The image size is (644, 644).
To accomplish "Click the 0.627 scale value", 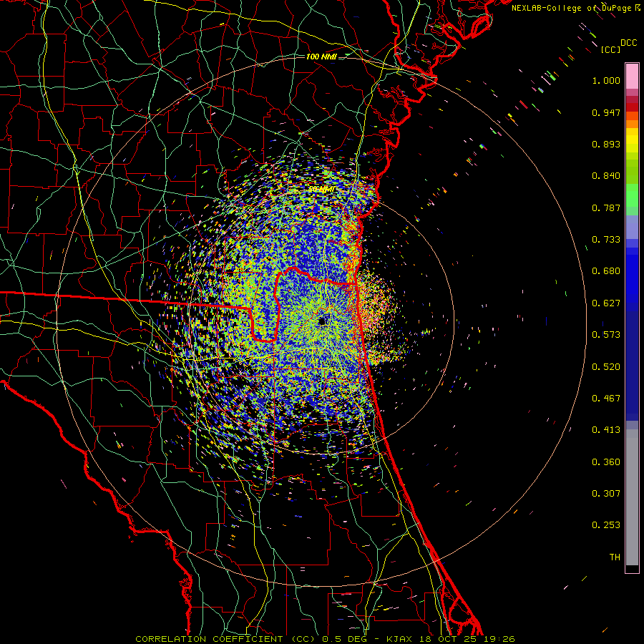I will point(606,303).
